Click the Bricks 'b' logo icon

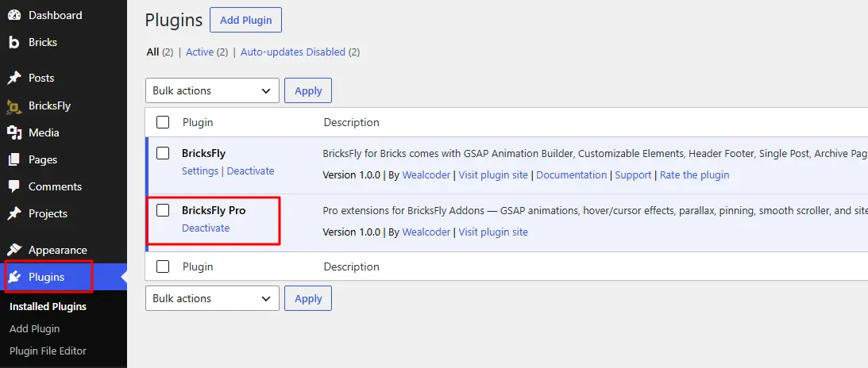click(x=14, y=43)
